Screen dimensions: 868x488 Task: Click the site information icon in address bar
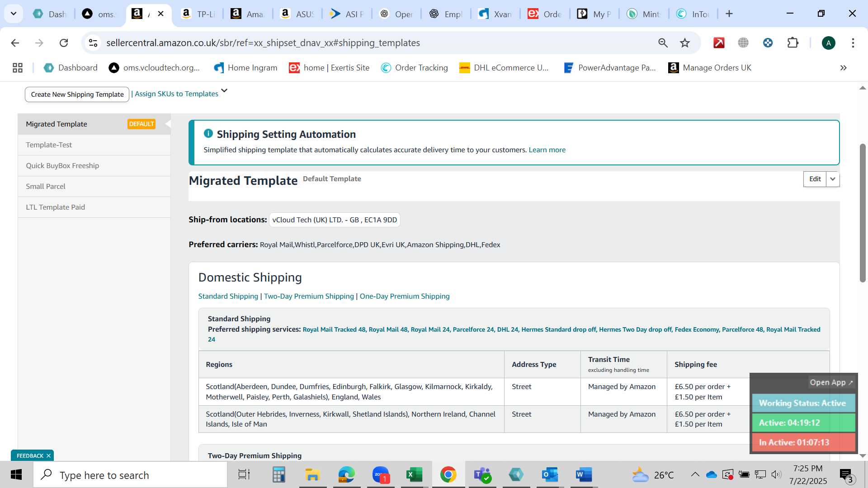(93, 43)
